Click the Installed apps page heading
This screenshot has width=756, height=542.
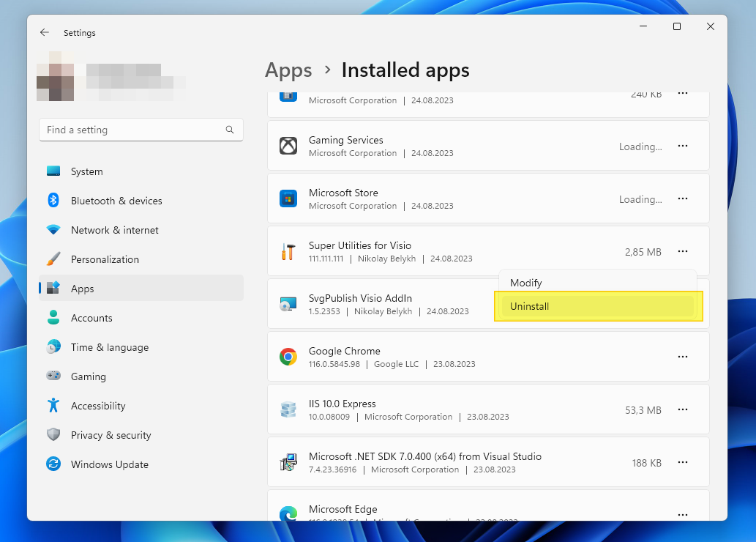405,70
